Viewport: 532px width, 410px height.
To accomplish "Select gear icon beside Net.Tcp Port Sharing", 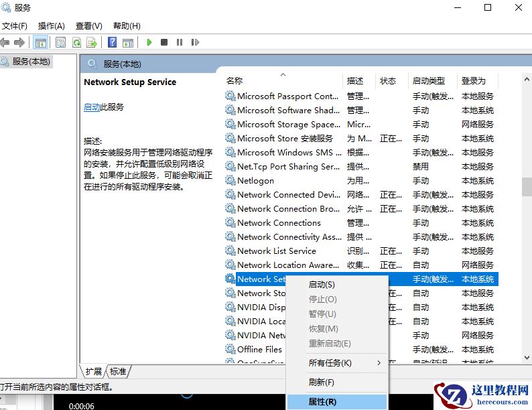I will click(230, 166).
